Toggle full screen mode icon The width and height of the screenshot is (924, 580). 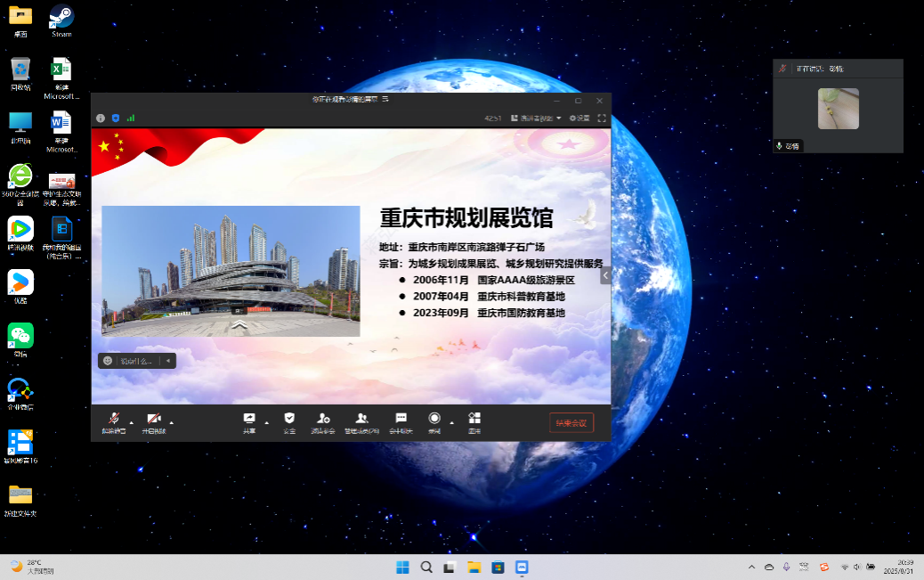[x=602, y=118]
